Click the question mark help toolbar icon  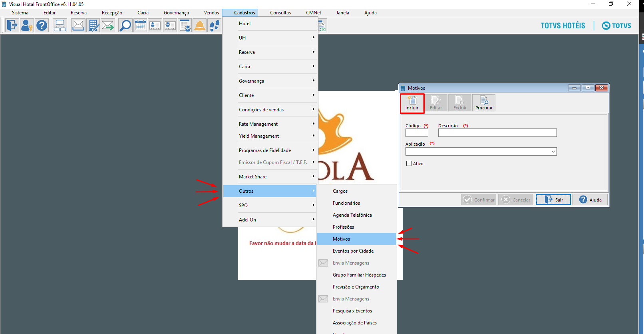pos(42,26)
